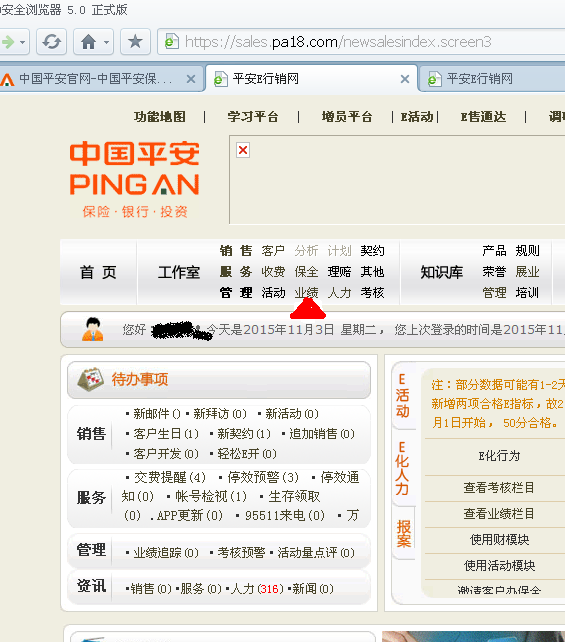This screenshot has width=565, height=642.
Task: Open 轻松E开 (0) pending item
Action: pos(247,454)
